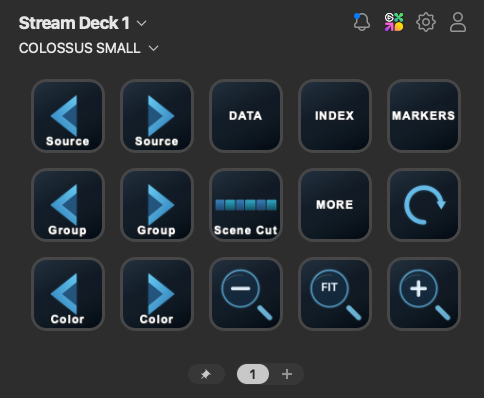Open the MORE key
The height and width of the screenshot is (398, 484).
(335, 205)
